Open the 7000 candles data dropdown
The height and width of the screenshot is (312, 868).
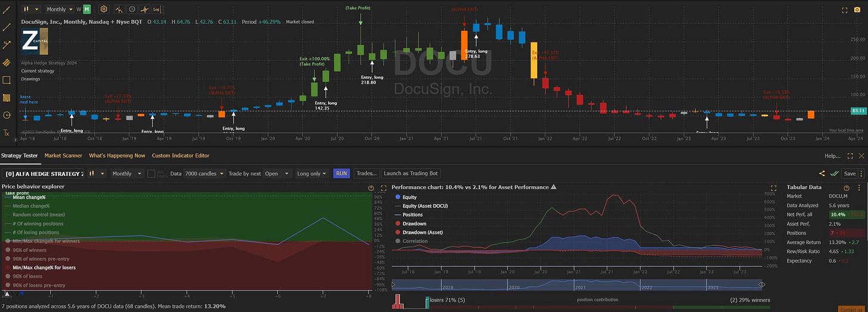coord(205,174)
